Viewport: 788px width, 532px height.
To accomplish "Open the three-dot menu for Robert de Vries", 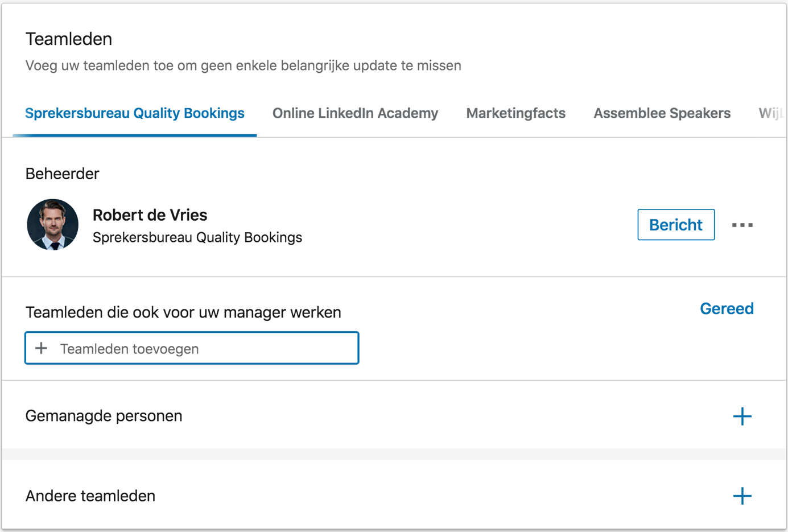I will [742, 225].
